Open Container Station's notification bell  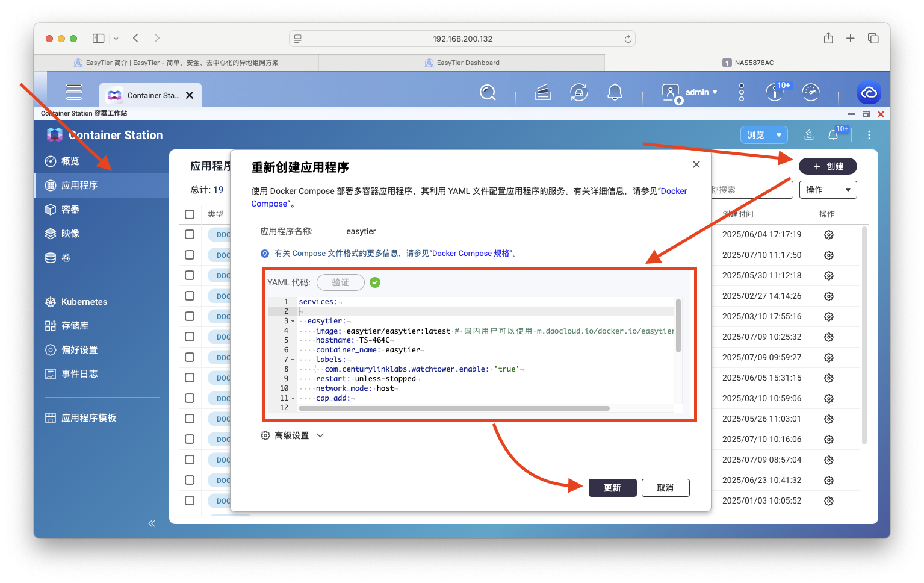point(835,134)
